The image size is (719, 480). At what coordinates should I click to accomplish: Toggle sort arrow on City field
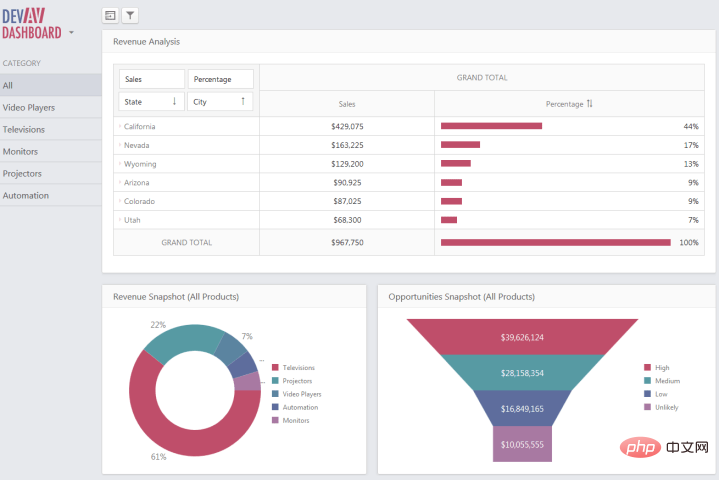point(243,101)
